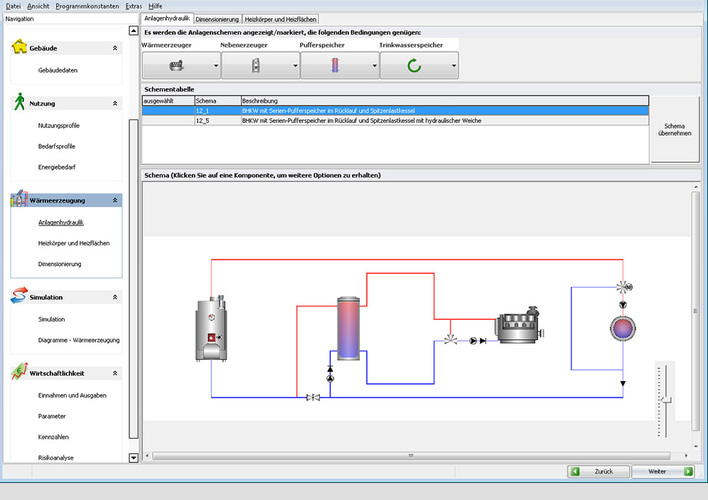Click the round heat consumer symbol
The width and height of the screenshot is (708, 500).
pos(624,329)
